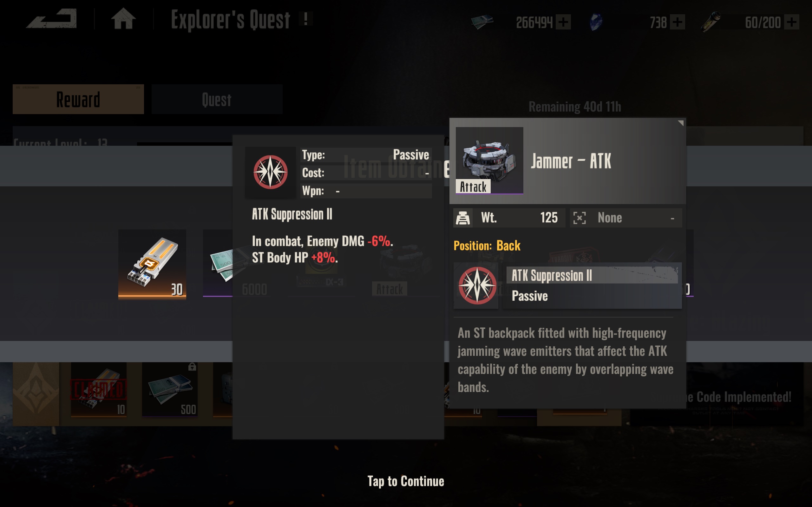The image size is (812, 507).
Task: Click the orange supply item with 30
Action: 152,264
